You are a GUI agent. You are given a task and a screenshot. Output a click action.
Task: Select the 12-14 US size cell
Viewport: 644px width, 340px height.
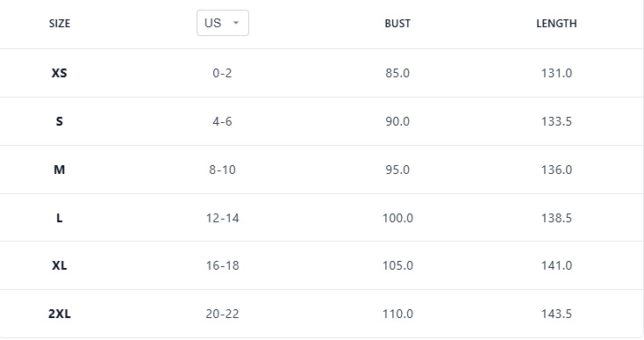pos(222,218)
